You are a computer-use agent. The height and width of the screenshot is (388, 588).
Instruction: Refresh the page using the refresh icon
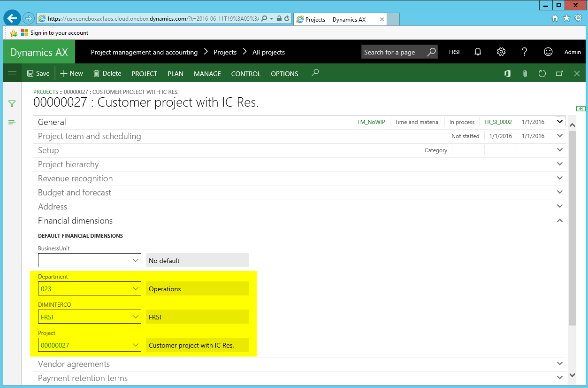tap(542, 74)
